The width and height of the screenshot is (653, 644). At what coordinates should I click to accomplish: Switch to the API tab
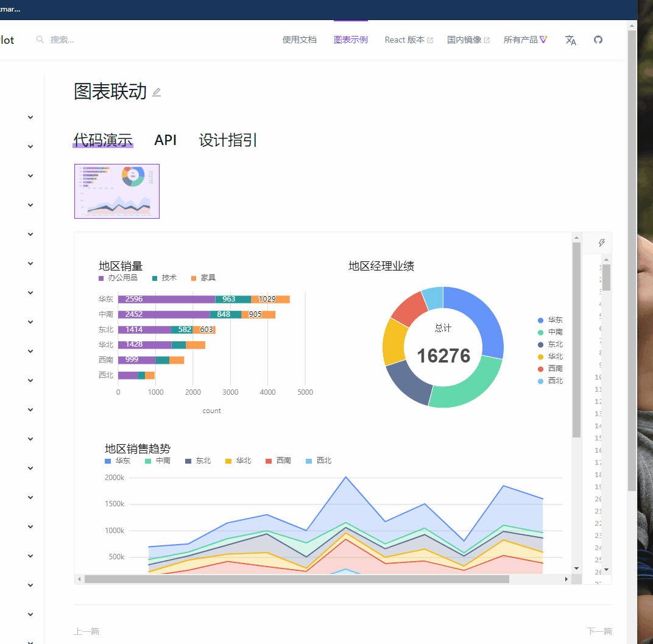point(166,140)
